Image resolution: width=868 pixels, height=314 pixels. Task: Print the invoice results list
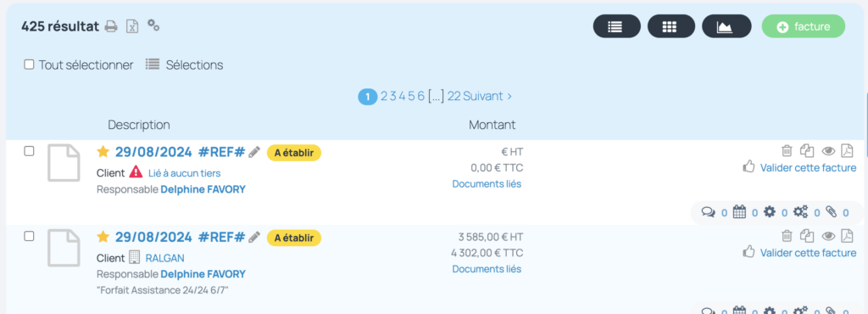point(111,26)
